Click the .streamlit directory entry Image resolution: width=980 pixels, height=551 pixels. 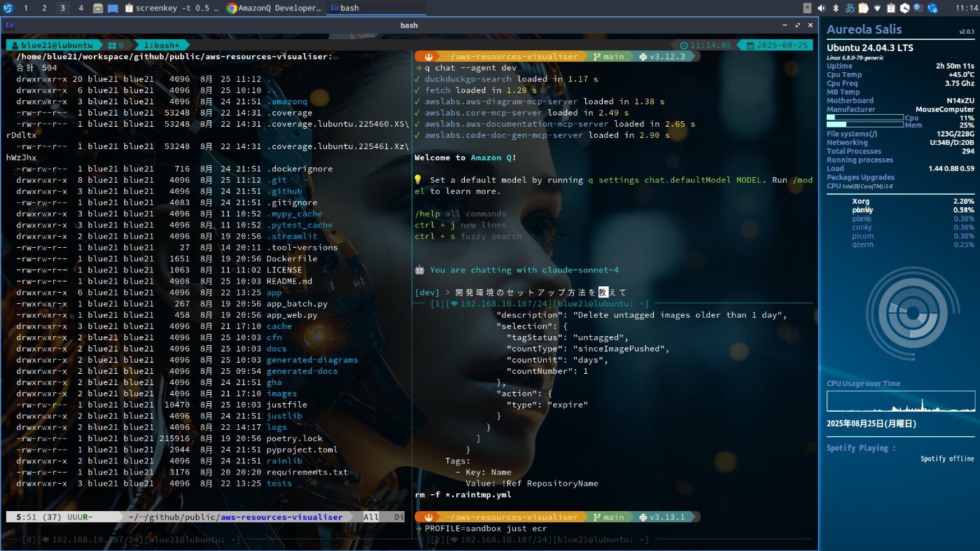pyautogui.click(x=292, y=236)
